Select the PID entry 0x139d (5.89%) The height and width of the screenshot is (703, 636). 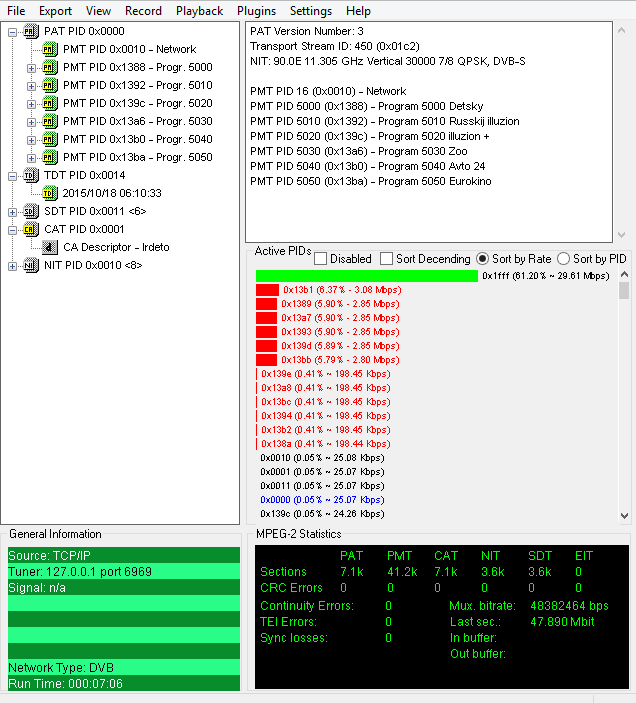pos(340,346)
